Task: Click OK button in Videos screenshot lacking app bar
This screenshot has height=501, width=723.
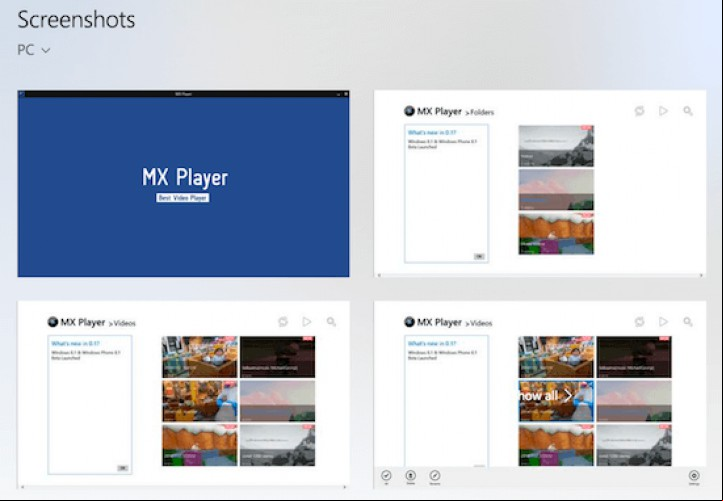Action: click(x=123, y=468)
